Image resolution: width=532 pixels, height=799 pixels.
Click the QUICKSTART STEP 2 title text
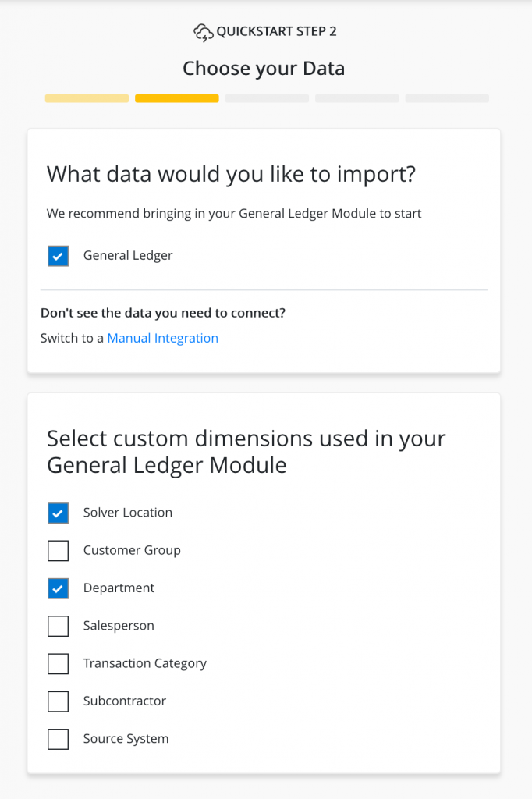tap(276, 32)
